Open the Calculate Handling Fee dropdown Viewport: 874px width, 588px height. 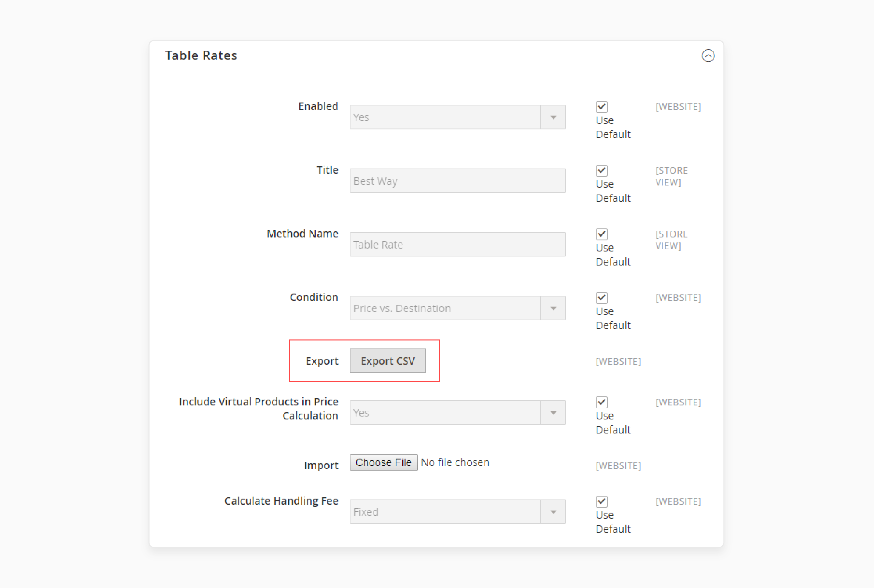[457, 512]
